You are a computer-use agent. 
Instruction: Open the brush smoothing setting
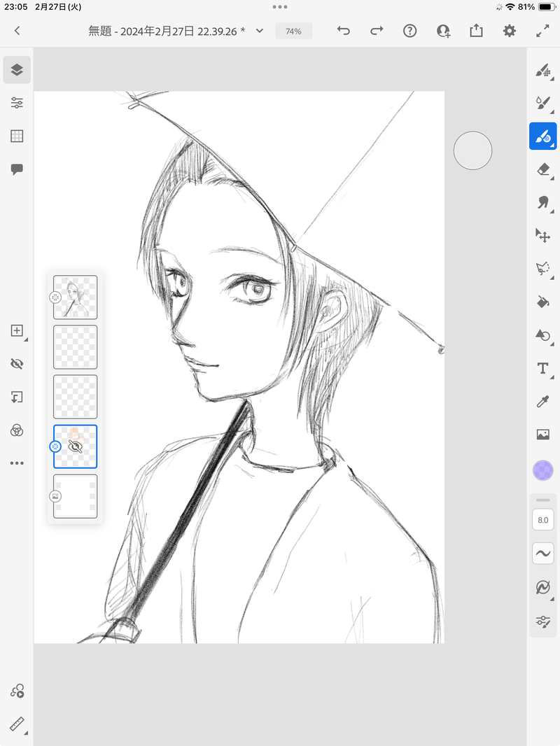543,554
